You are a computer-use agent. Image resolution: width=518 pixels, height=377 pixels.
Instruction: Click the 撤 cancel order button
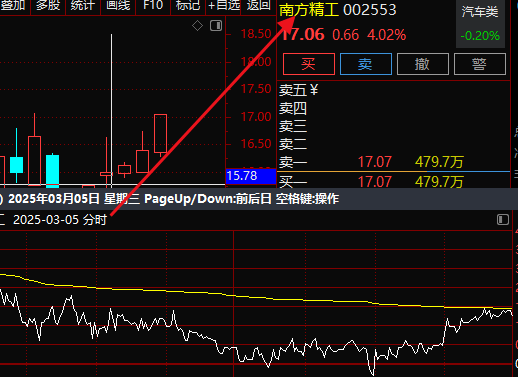click(x=423, y=64)
